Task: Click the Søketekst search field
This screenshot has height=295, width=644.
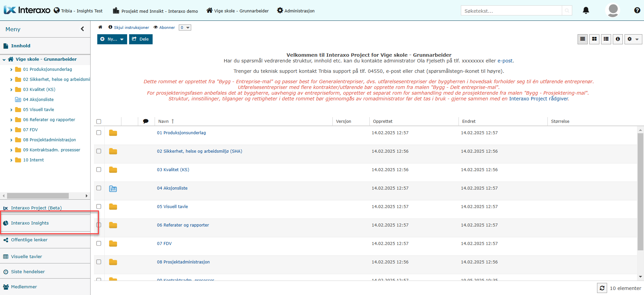Action: click(512, 11)
